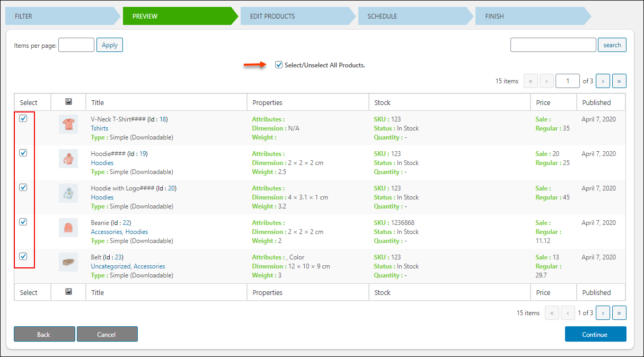This screenshot has width=644, height=357.
Task: Go to the Filter step
Action: point(63,16)
